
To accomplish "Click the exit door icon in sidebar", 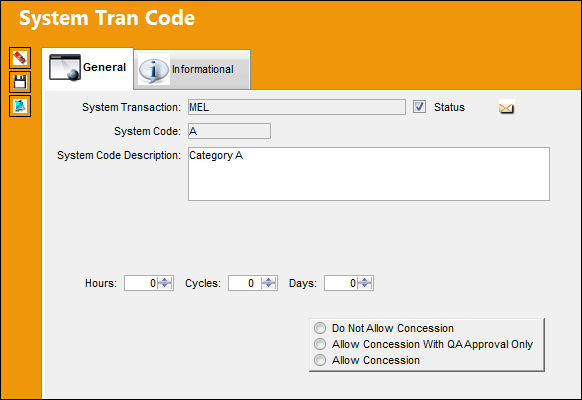I will pyautogui.click(x=20, y=106).
